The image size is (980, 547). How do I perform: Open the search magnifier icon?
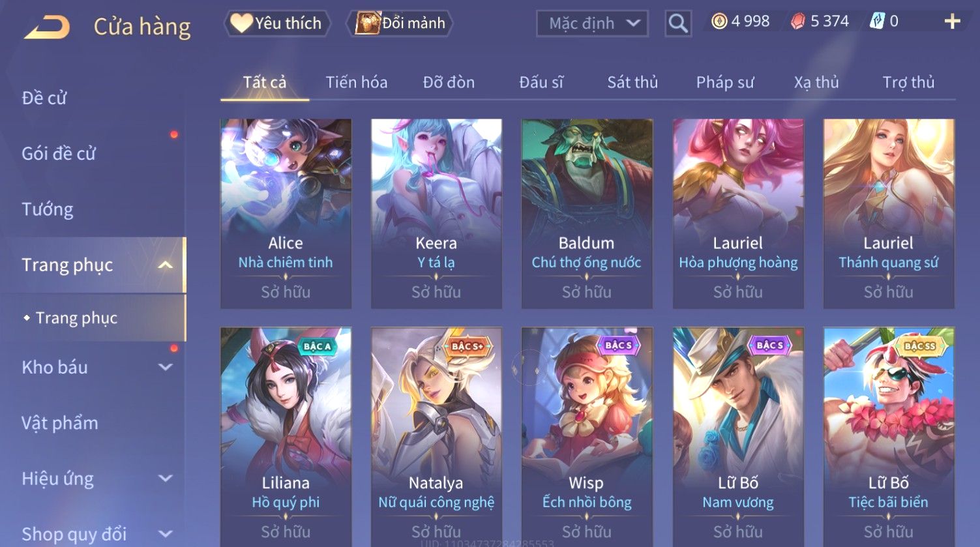678,23
